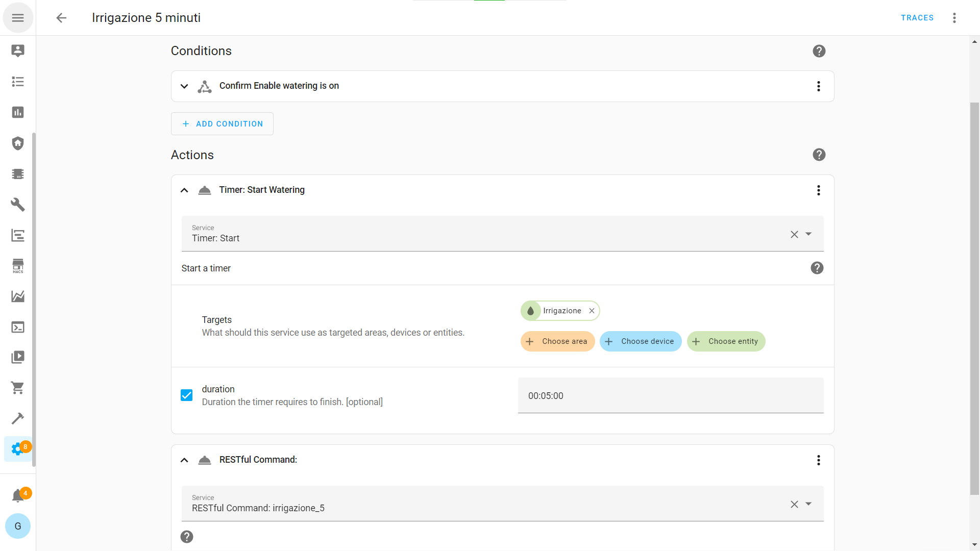Click the ADD CONDITION button
This screenshot has width=980, height=551.
pyautogui.click(x=222, y=124)
